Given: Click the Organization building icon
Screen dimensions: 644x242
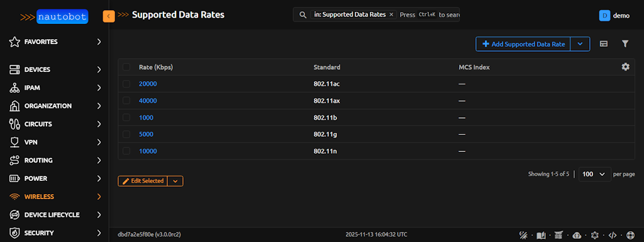Looking at the screenshot, I should pyautogui.click(x=14, y=106).
